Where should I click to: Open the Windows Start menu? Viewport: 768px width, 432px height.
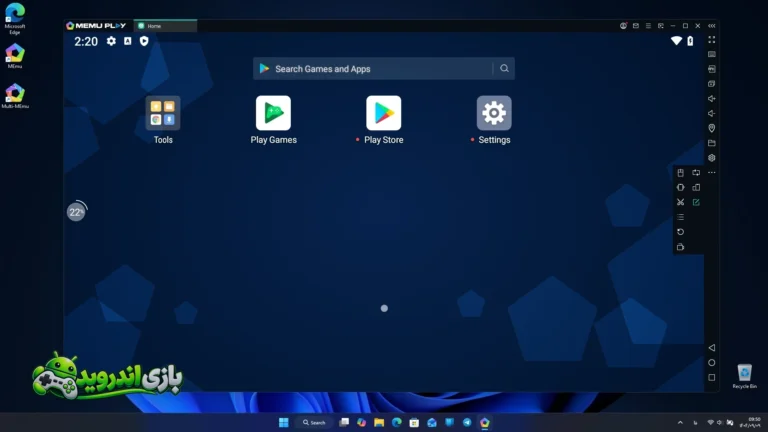point(284,422)
